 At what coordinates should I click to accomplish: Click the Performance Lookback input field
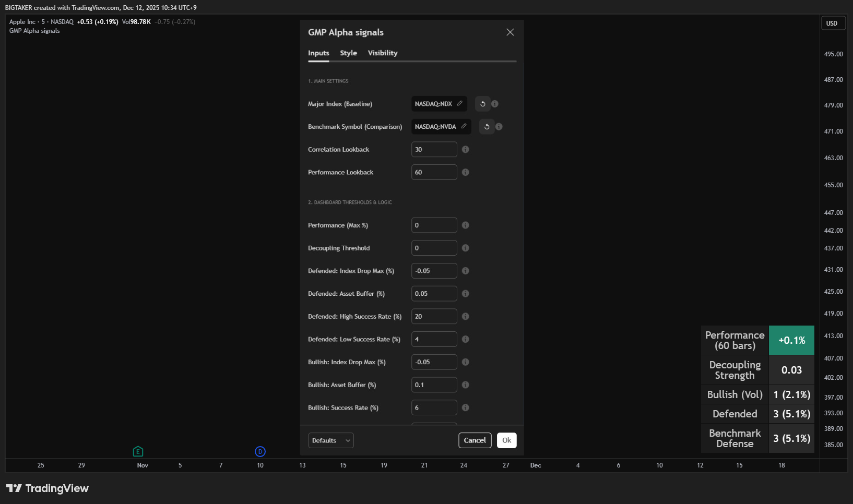point(434,172)
